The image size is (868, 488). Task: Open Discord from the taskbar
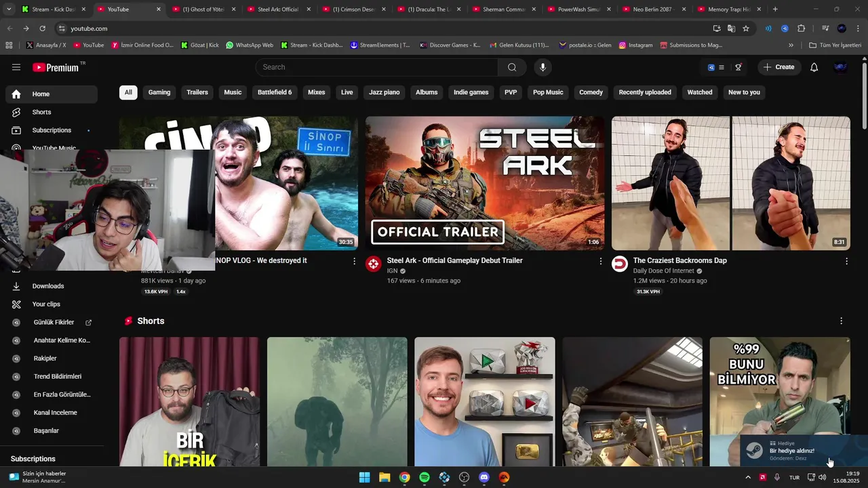(484, 477)
